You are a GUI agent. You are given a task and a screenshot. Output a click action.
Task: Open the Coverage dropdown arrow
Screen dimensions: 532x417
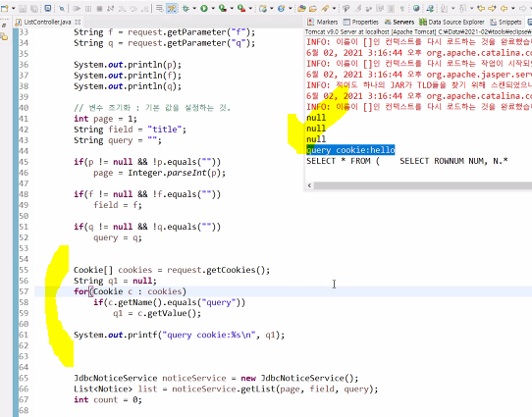pyautogui.click(x=232, y=9)
